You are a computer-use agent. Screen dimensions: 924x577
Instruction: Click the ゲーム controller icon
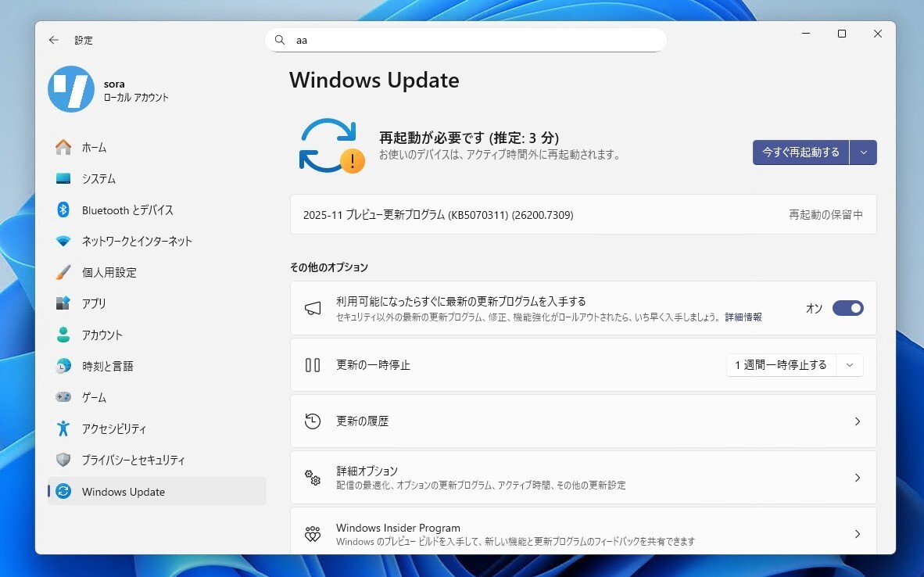click(63, 396)
